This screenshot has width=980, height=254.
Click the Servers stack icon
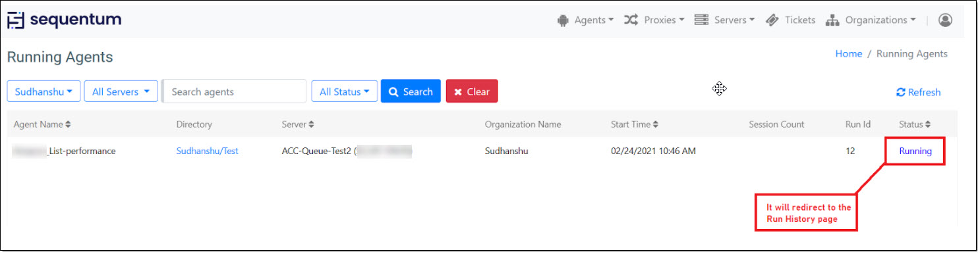(x=701, y=20)
